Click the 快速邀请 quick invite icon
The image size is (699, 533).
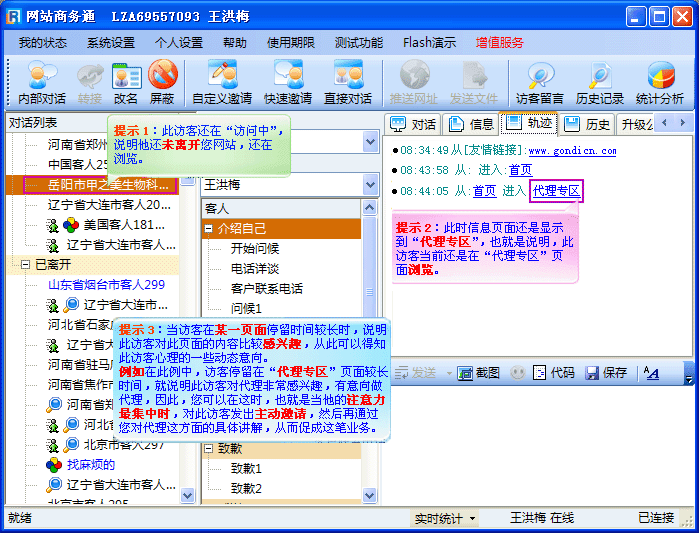point(288,82)
